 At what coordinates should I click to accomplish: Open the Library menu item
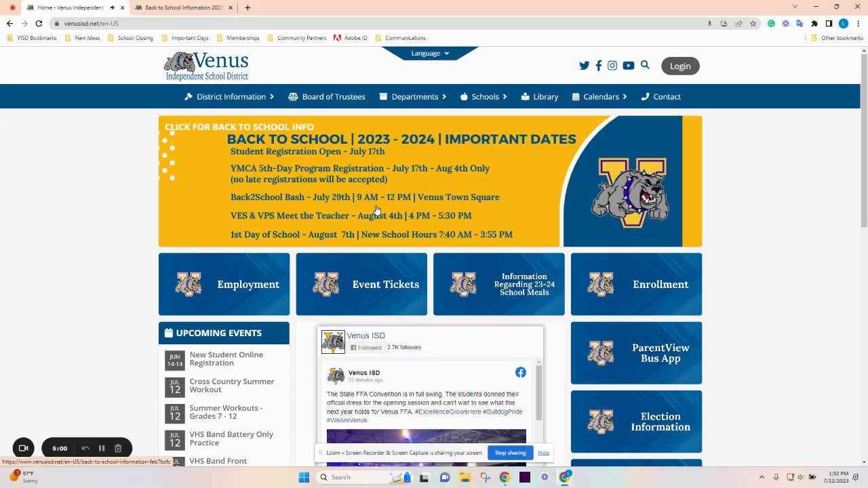[x=540, y=96]
